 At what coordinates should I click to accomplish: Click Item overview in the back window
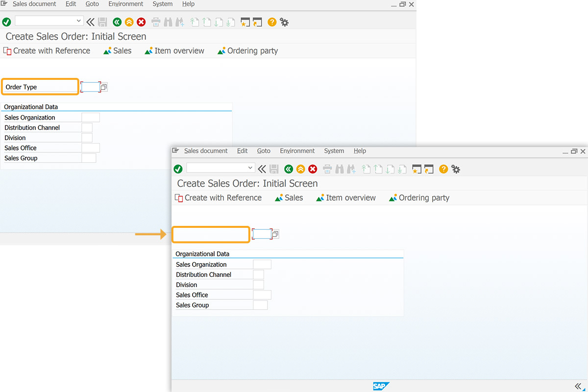pyautogui.click(x=174, y=50)
